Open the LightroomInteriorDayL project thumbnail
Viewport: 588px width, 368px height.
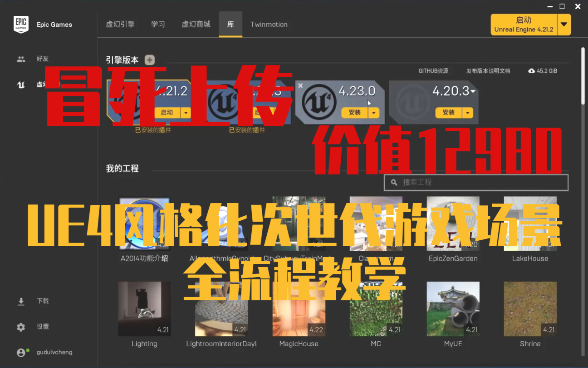tap(221, 308)
